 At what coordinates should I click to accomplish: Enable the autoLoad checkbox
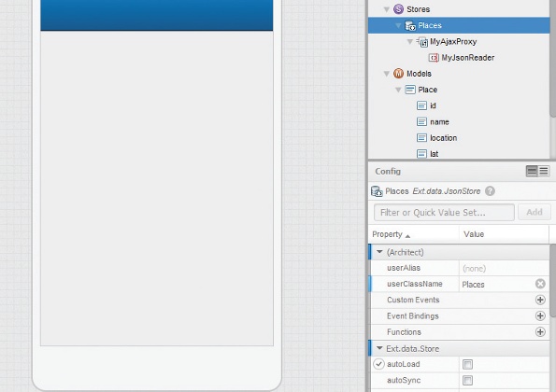coord(467,364)
